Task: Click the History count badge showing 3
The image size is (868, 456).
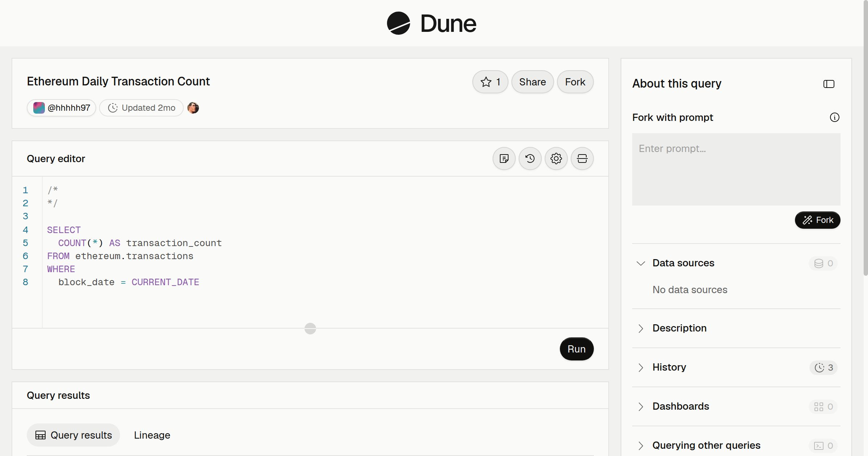Action: (824, 367)
